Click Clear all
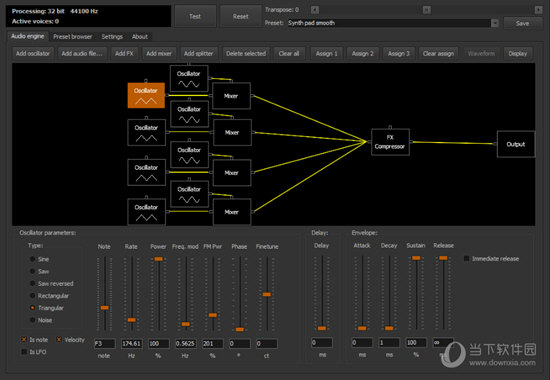The width and height of the screenshot is (550, 380). click(289, 54)
